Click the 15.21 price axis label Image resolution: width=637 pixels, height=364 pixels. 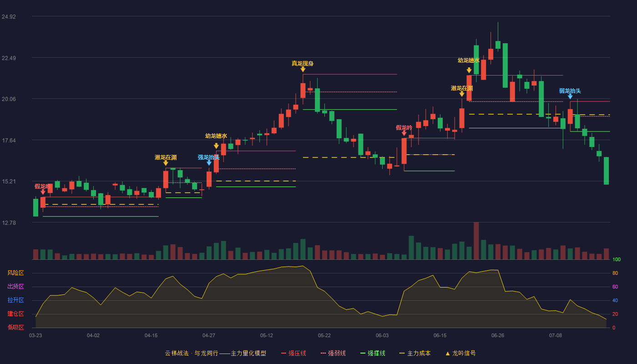(9, 182)
